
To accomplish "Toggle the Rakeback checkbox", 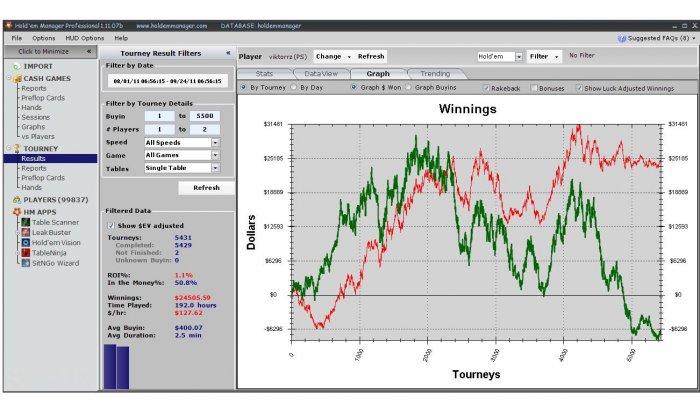I will [x=486, y=88].
